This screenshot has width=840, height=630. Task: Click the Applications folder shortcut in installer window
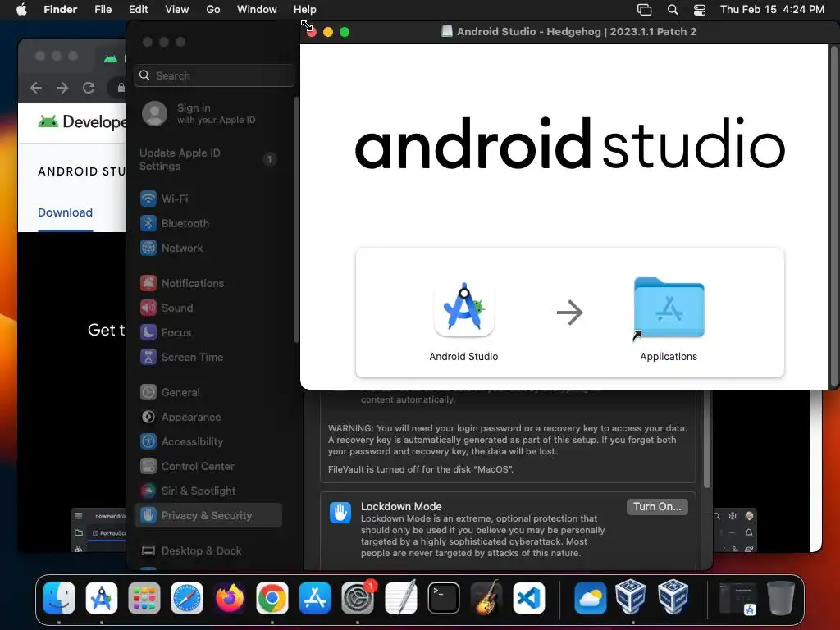(x=669, y=308)
